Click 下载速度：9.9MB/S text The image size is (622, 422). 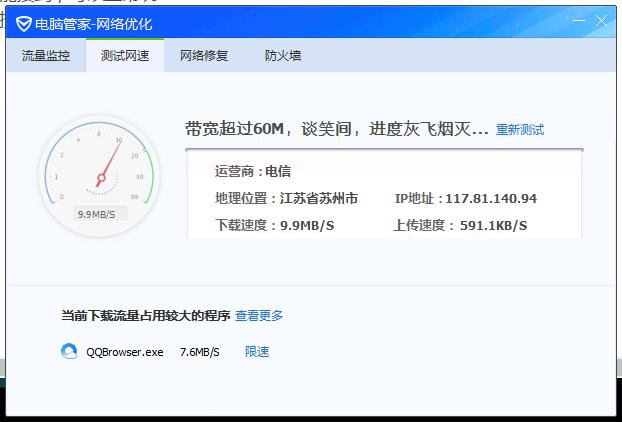point(275,225)
